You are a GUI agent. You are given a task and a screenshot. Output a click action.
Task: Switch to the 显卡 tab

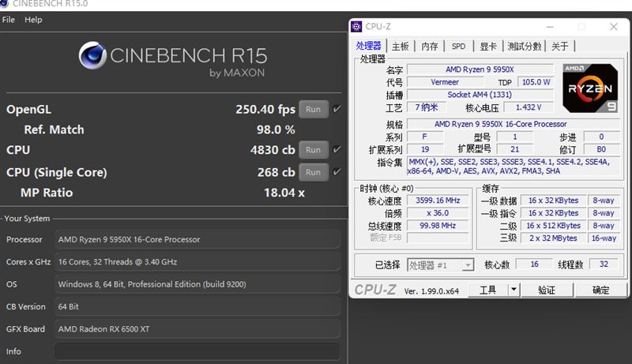tap(488, 47)
